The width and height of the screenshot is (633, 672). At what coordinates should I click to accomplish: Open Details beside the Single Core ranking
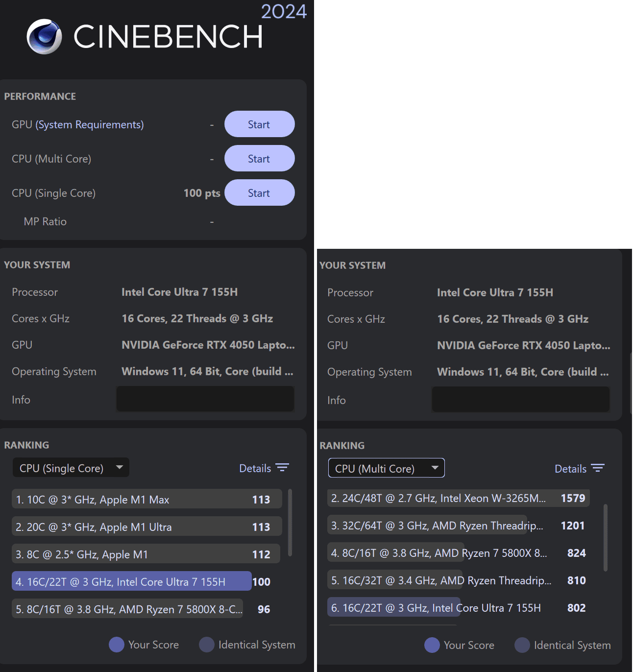pos(255,468)
